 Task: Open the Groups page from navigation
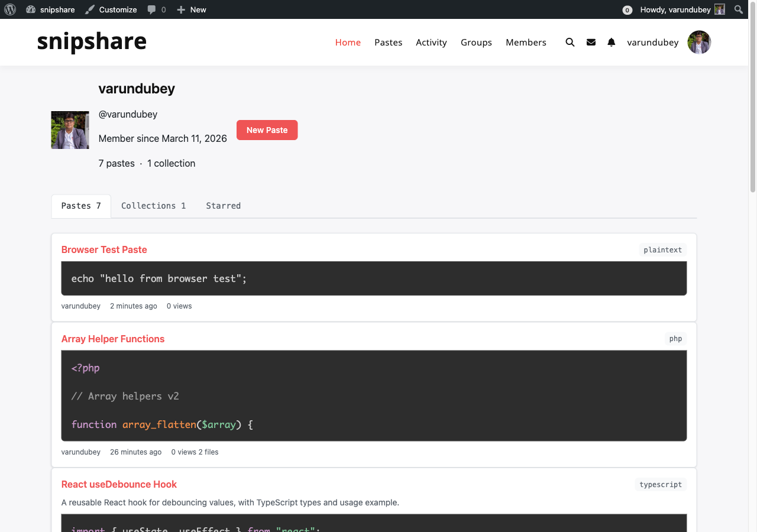tap(476, 42)
